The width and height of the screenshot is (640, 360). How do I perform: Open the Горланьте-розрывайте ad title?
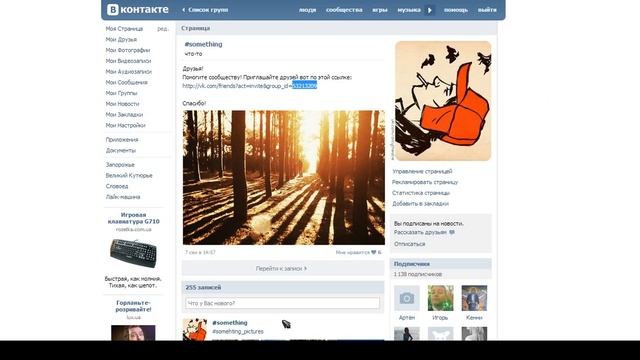pos(133,306)
